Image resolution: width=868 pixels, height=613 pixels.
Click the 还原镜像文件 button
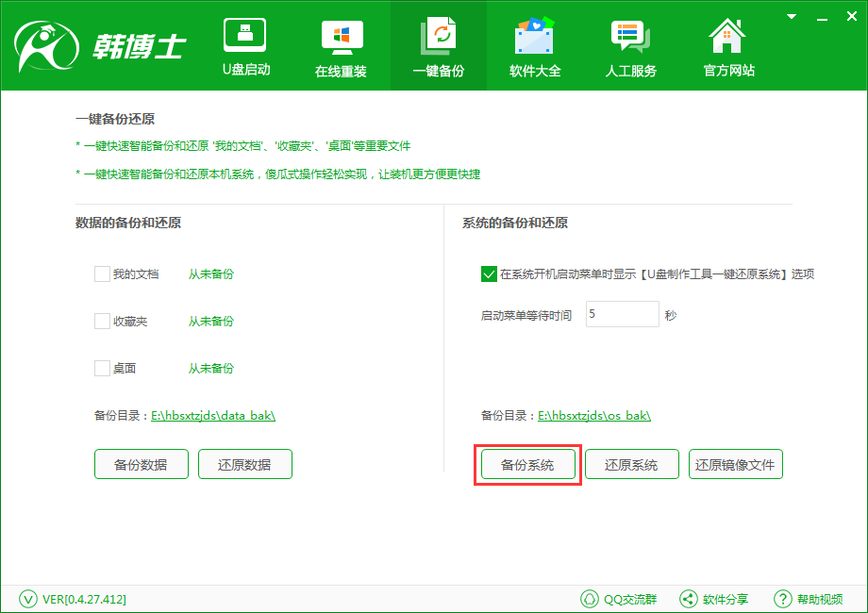[x=735, y=464]
